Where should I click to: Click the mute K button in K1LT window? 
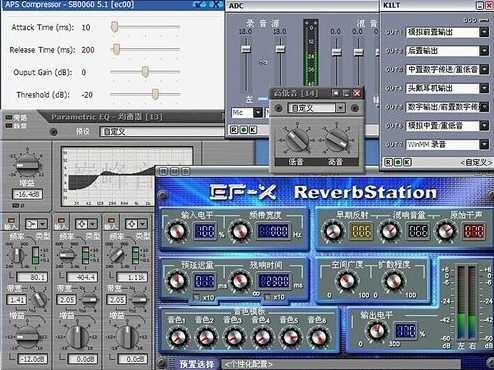click(407, 162)
